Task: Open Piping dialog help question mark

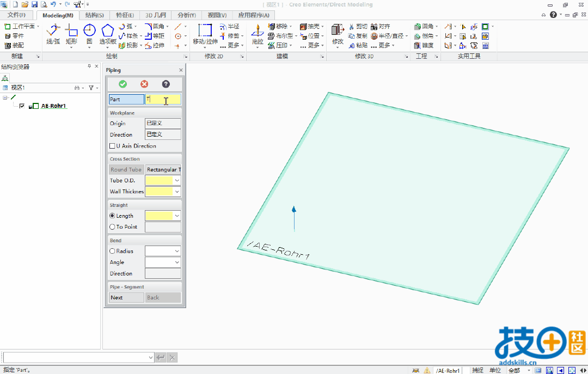Action: pos(166,84)
